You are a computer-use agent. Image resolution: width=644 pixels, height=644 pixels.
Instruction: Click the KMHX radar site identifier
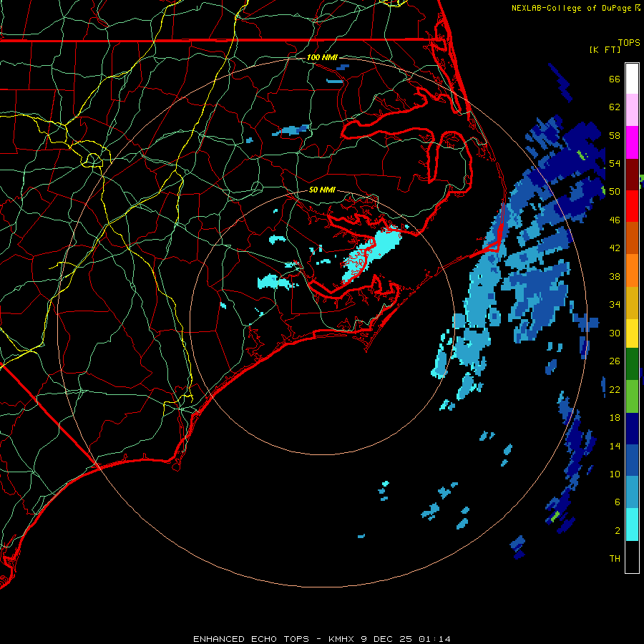point(342,639)
